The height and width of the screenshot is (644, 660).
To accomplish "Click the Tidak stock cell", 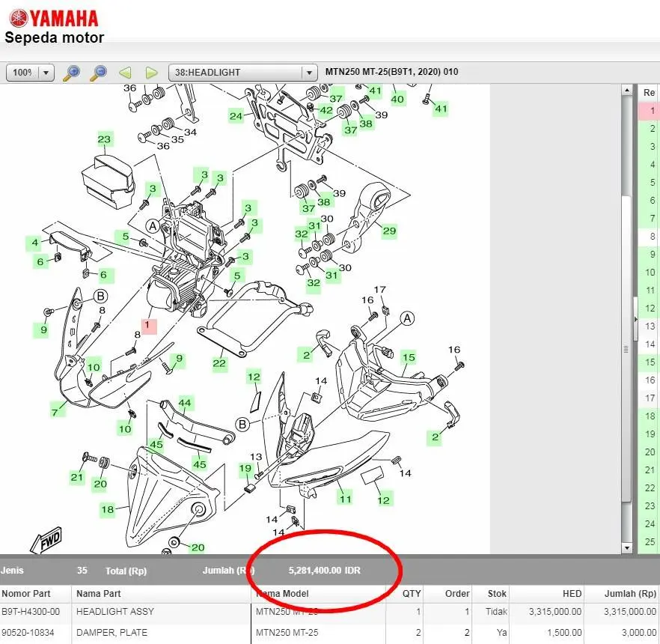I will (496, 612).
